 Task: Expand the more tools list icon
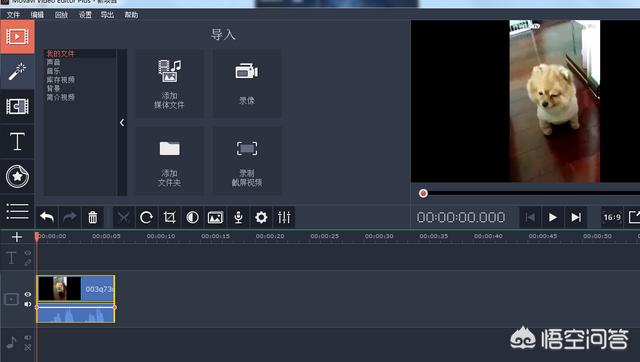click(17, 211)
